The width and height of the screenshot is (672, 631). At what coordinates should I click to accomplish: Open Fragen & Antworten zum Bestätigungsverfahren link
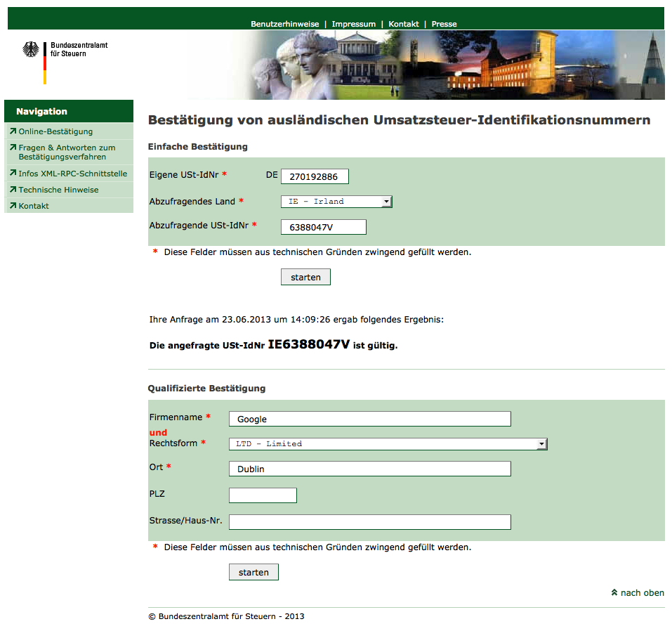click(x=67, y=152)
